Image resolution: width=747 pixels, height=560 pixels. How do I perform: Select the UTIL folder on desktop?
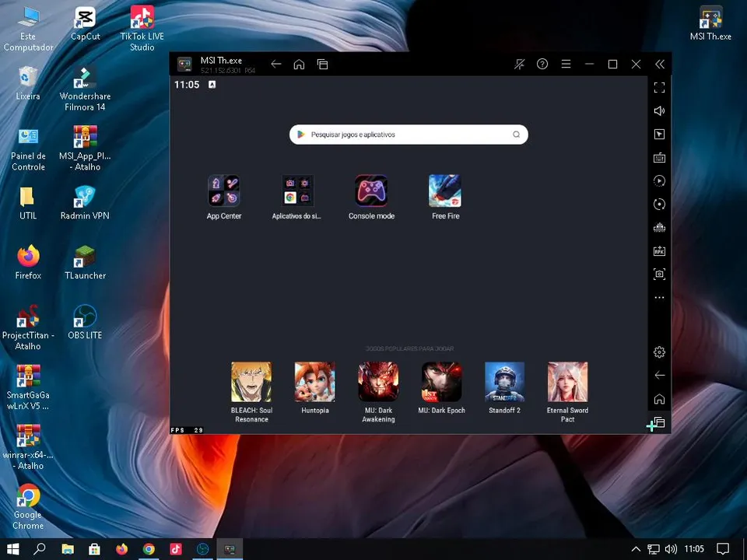coord(28,203)
